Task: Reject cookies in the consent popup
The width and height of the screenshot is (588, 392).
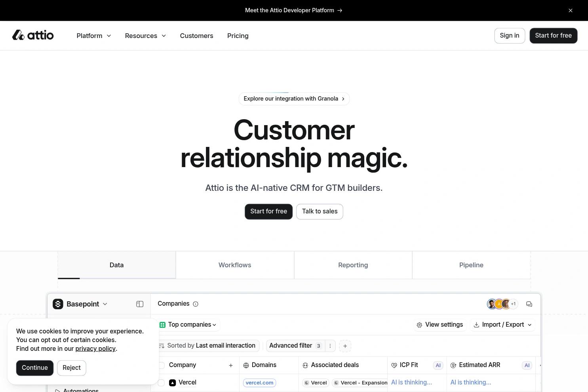Action: [72, 368]
